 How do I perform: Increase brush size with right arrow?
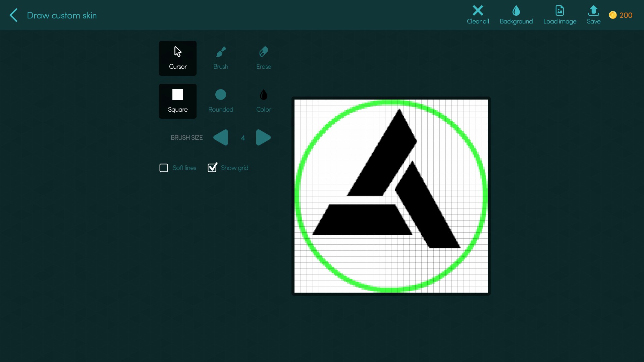263,137
